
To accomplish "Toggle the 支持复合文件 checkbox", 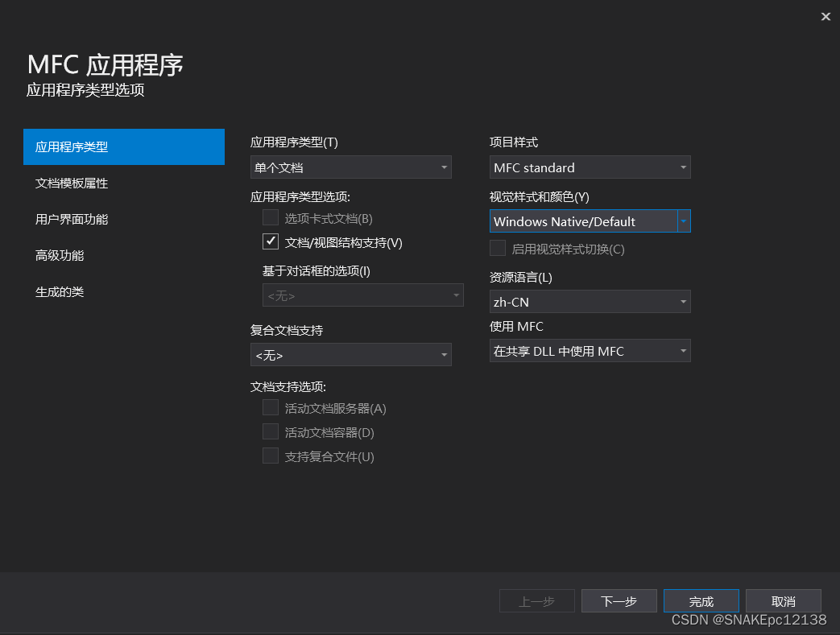I will (x=271, y=456).
